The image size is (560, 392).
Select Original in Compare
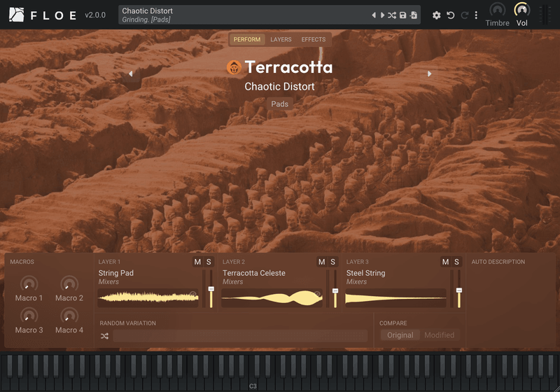[400, 335]
